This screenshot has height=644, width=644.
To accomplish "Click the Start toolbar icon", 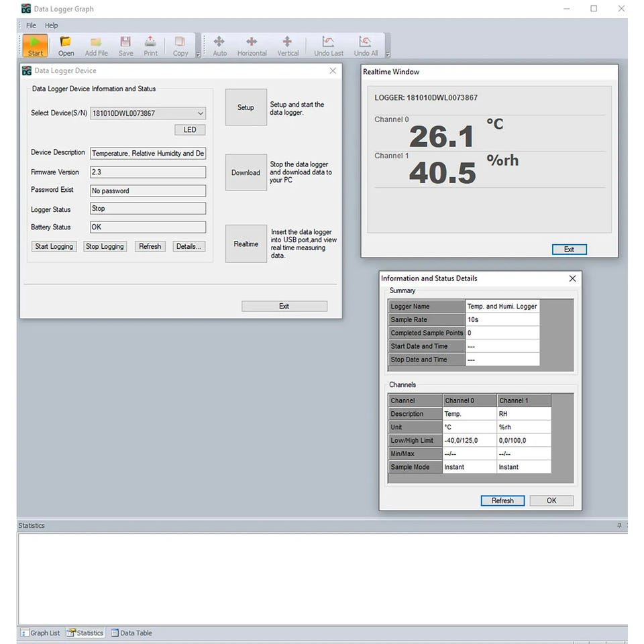I will click(35, 45).
